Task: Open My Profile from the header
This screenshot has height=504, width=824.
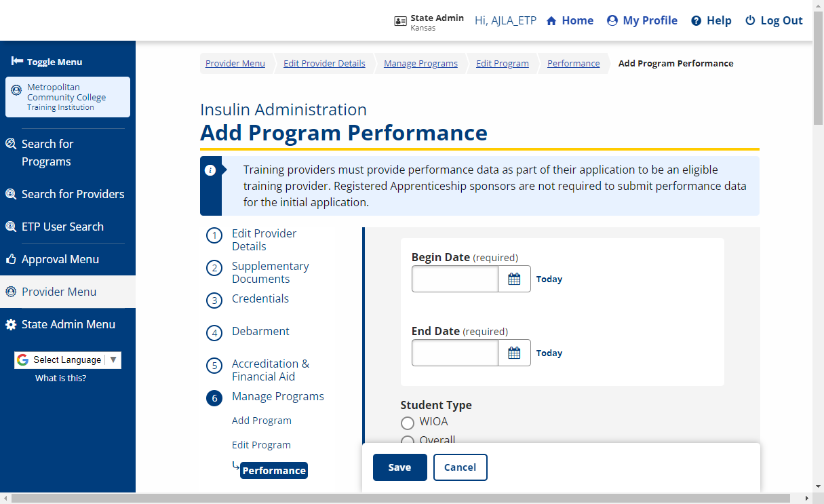Action: pos(642,20)
